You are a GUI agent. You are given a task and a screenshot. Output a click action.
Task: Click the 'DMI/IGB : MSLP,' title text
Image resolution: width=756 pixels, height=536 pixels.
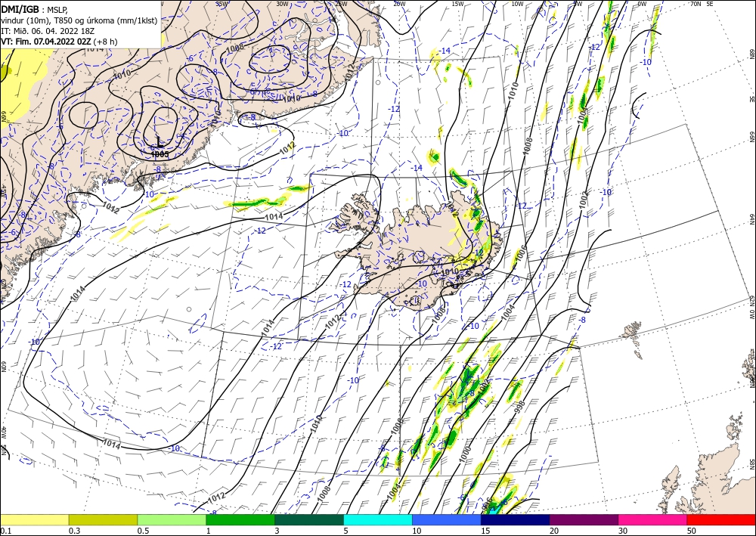click(x=34, y=9)
